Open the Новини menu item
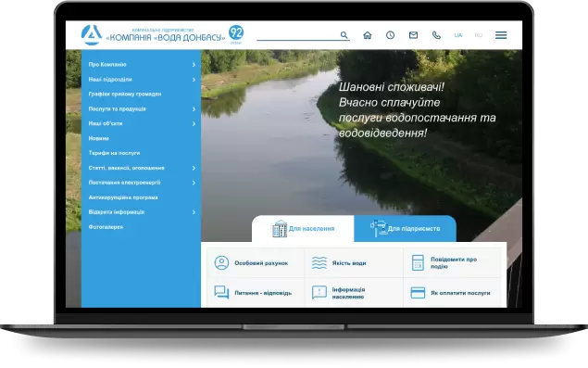 (x=99, y=138)
